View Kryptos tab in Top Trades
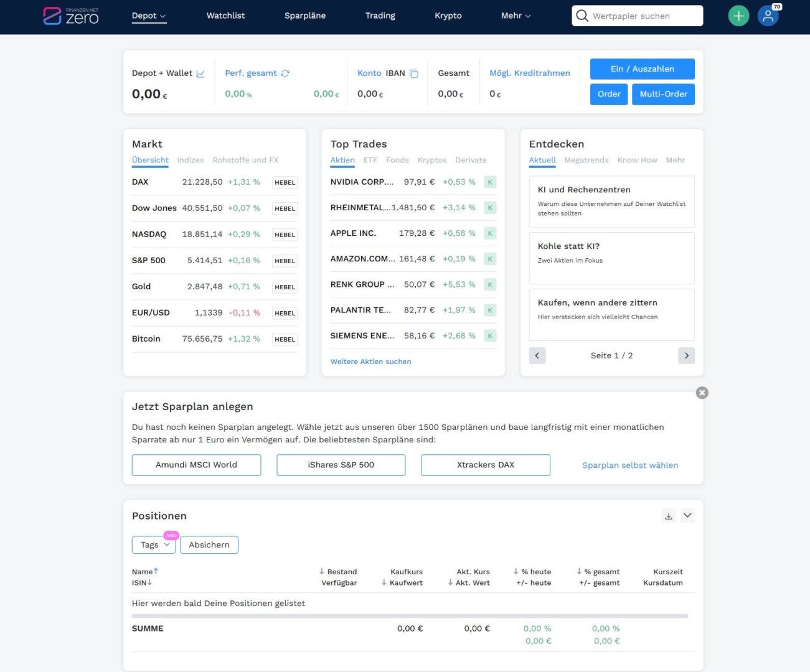The height and width of the screenshot is (672, 810). [x=432, y=160]
